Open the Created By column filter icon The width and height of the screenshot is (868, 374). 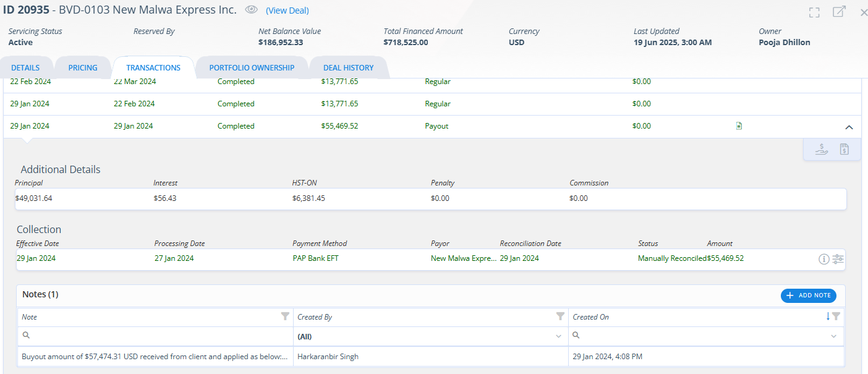point(560,317)
